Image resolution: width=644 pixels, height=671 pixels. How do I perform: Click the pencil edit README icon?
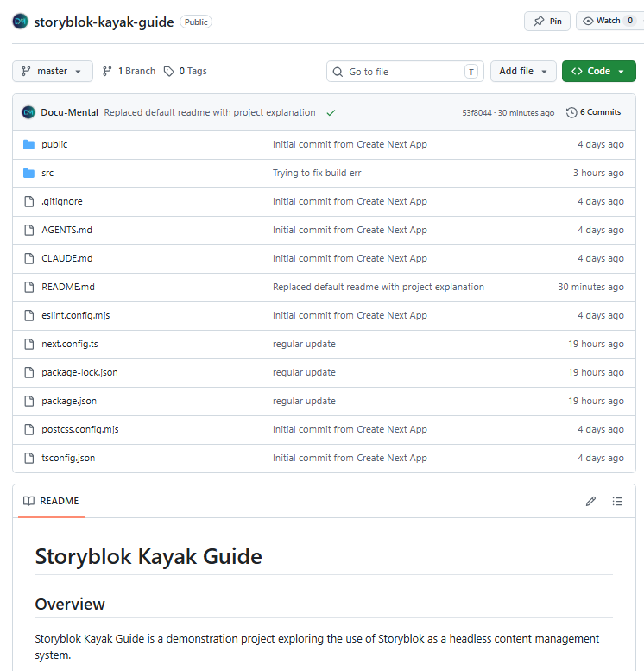point(591,501)
